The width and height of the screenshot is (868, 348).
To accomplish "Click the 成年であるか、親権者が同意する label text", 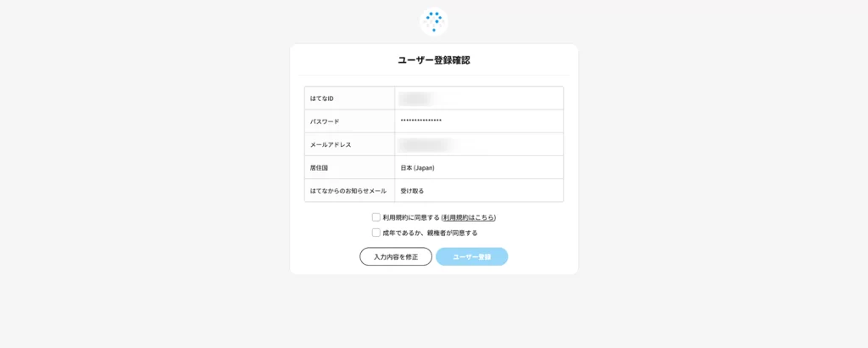I will click(430, 233).
